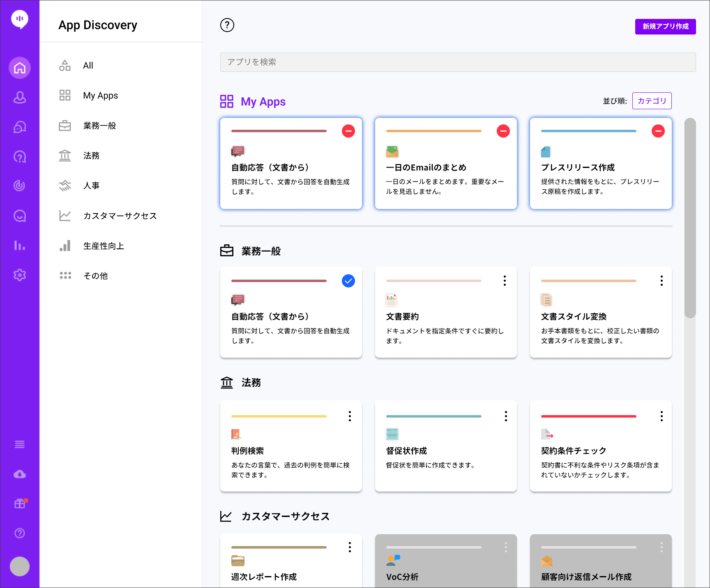The width and height of the screenshot is (710, 588).
Task: Toggle the blue checkmark on 自動応答（文書から）card
Action: click(348, 281)
